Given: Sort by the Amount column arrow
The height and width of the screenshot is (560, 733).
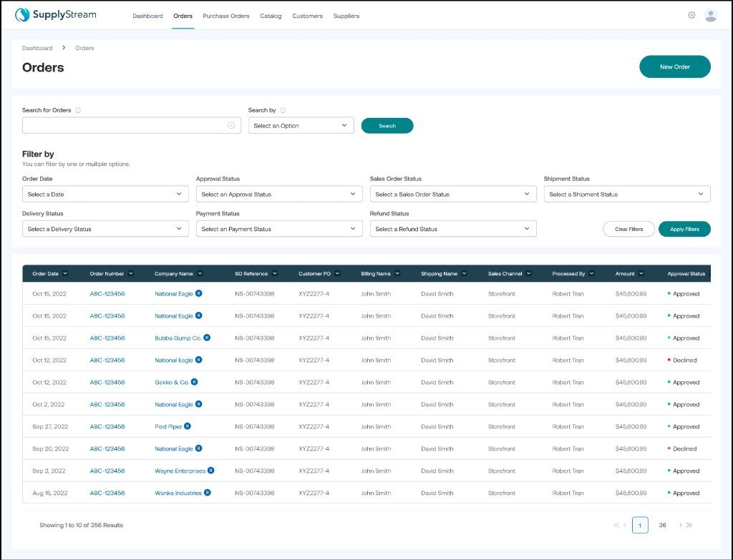Looking at the screenshot, I should pos(641,273).
